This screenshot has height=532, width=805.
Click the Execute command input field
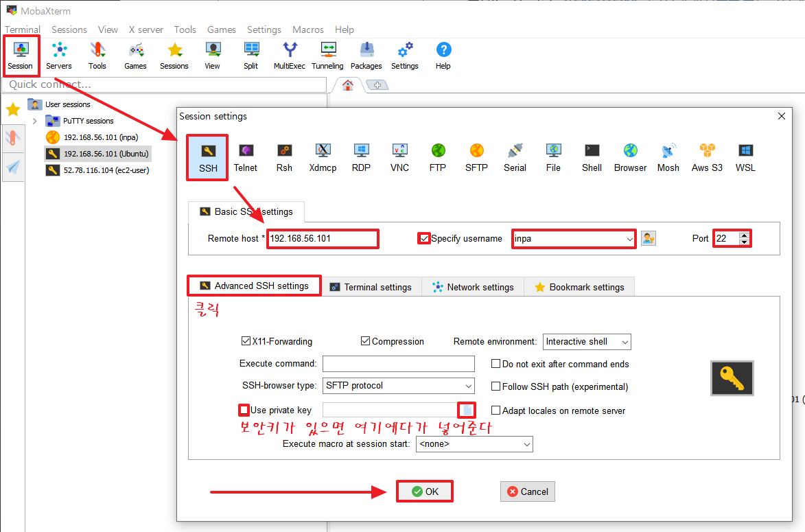tap(399, 364)
